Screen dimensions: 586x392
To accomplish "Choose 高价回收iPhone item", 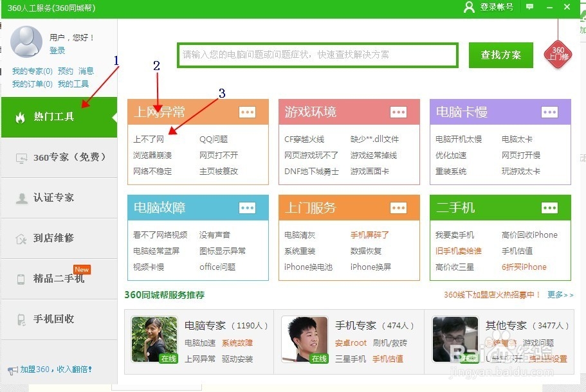I will click(x=529, y=235).
